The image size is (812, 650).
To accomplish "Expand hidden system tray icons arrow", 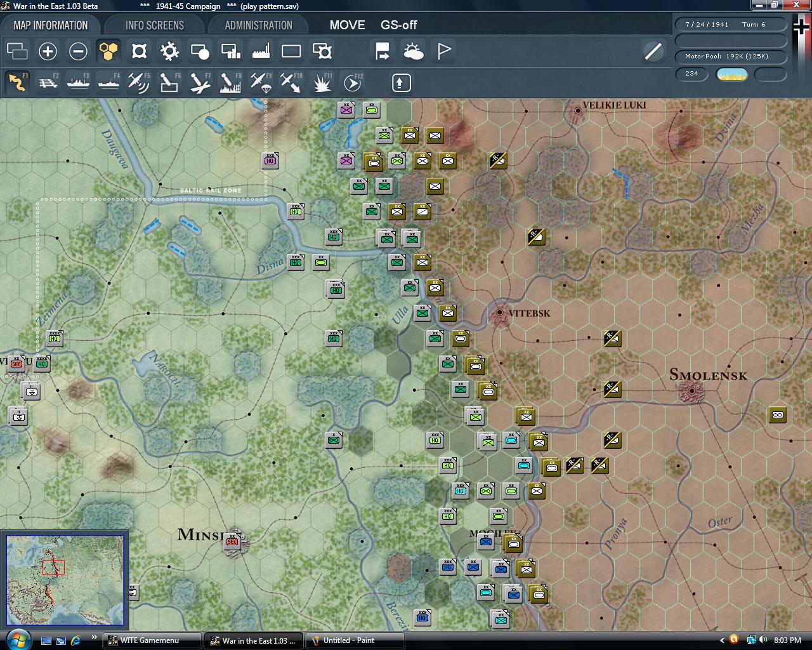I will click(722, 640).
